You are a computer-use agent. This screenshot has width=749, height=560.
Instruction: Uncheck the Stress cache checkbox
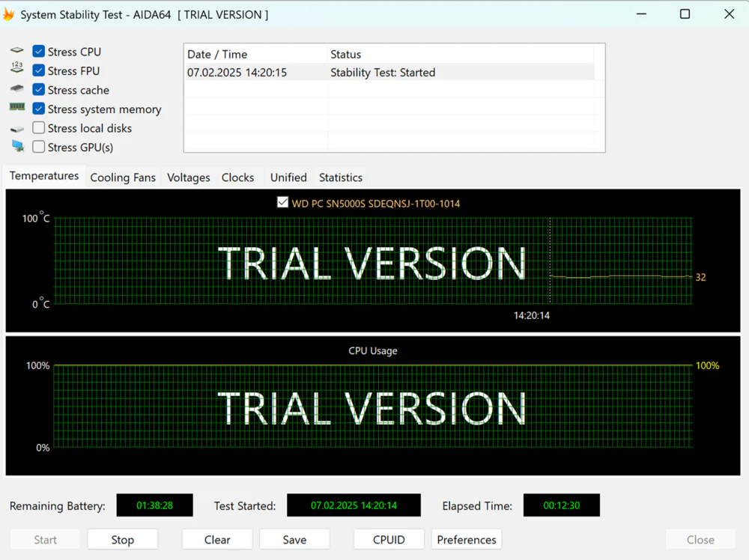point(39,90)
